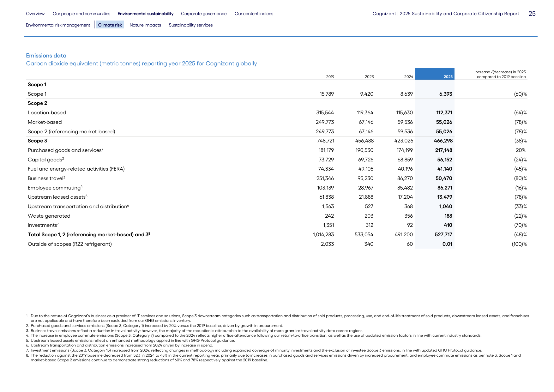554x392 pixels.
Task: Select the Location-based row label
Action: tap(47, 113)
